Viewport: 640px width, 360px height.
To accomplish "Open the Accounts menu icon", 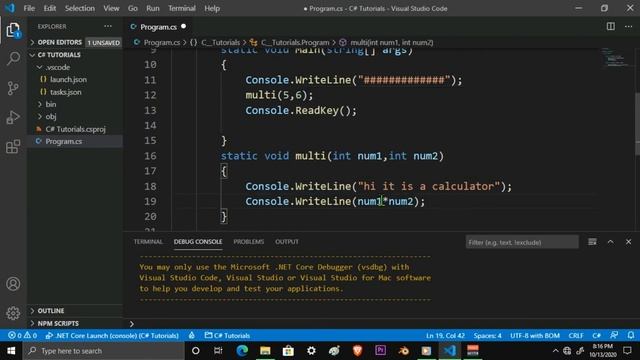I will [13, 284].
